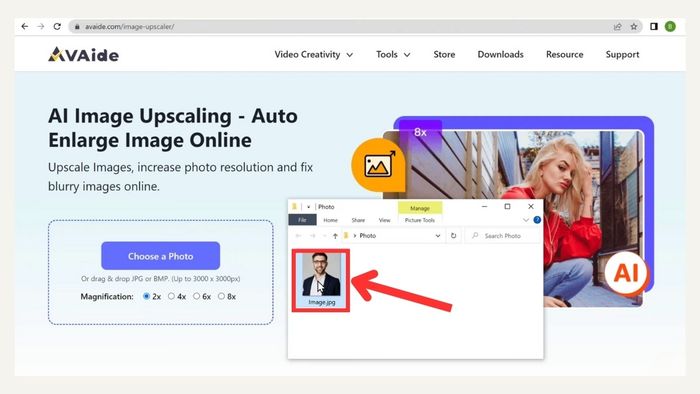Expand the ribbon with the chevron
The image size is (700, 394).
tap(525, 220)
